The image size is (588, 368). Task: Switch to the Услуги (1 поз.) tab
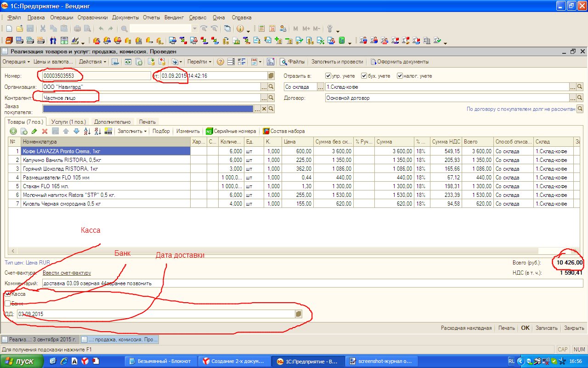click(68, 122)
